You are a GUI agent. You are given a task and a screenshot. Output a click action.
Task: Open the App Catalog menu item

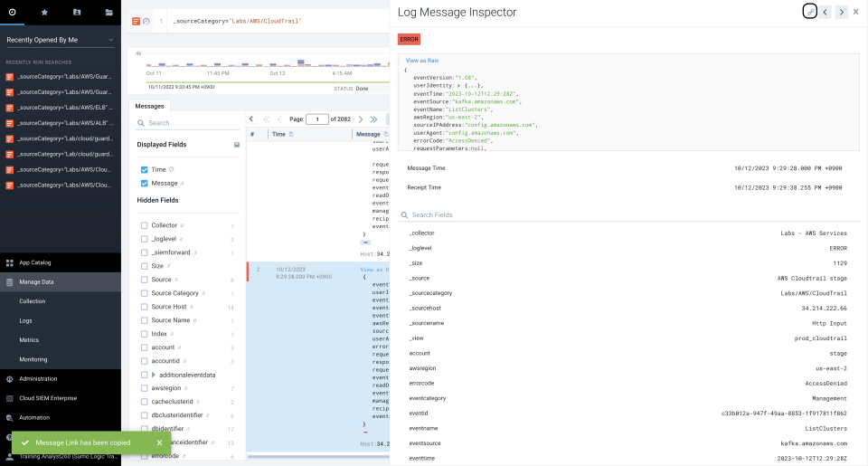pos(35,262)
